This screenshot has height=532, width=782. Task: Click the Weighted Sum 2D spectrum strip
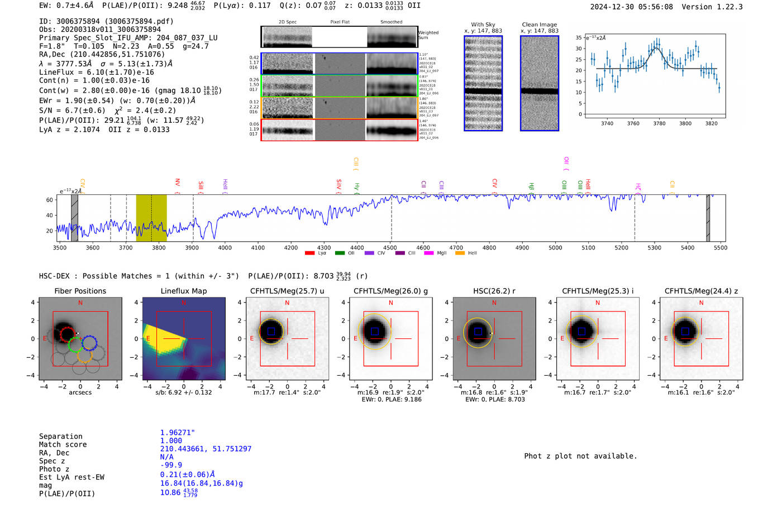pyautogui.click(x=340, y=37)
